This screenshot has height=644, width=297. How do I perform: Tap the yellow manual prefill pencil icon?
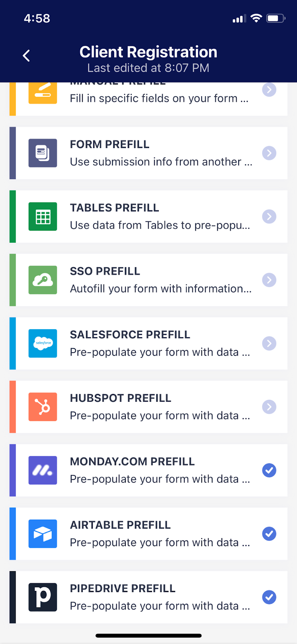pyautogui.click(x=43, y=92)
